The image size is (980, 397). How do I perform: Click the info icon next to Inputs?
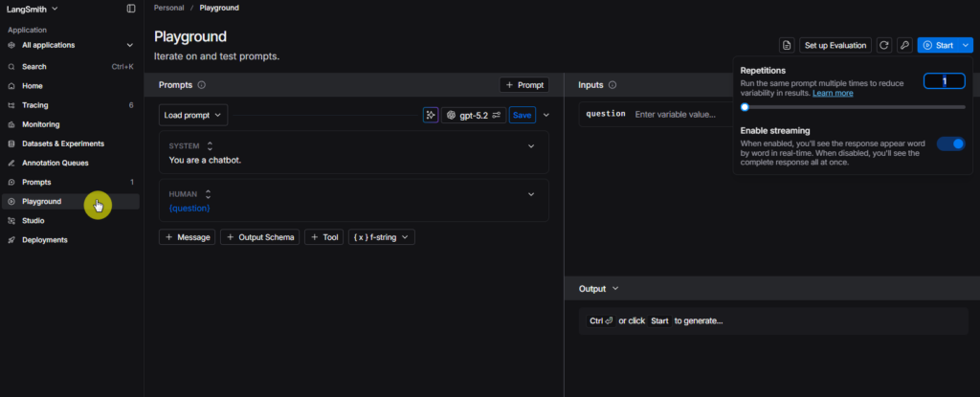tap(612, 85)
